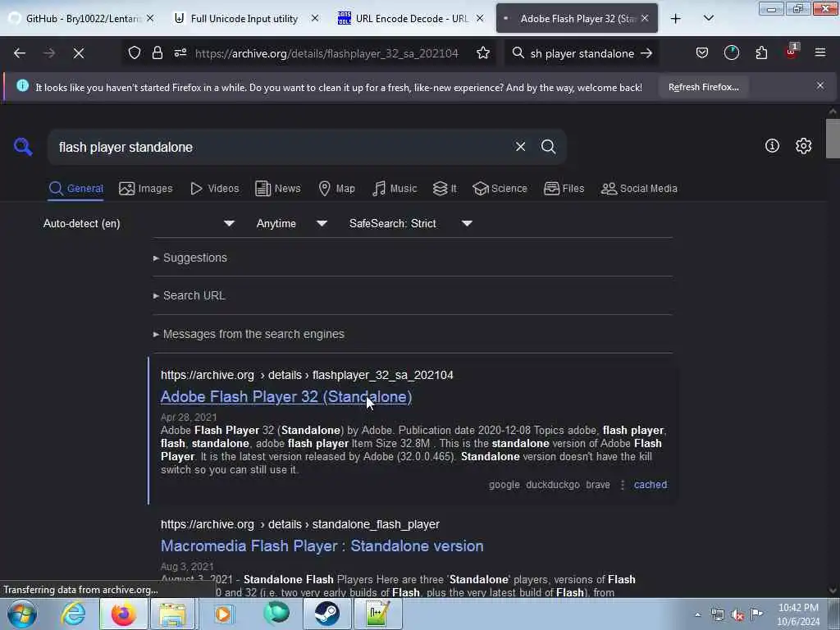840x630 pixels.
Task: Open the Firefox account circle icon
Action: coord(731,53)
